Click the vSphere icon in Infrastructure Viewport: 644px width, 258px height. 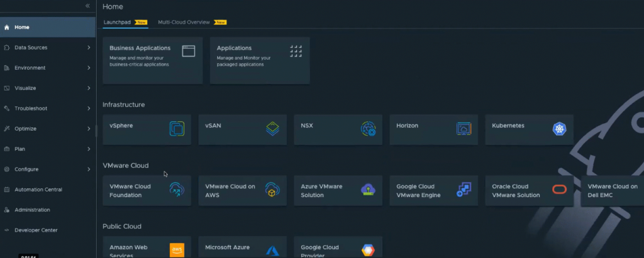coord(177,129)
